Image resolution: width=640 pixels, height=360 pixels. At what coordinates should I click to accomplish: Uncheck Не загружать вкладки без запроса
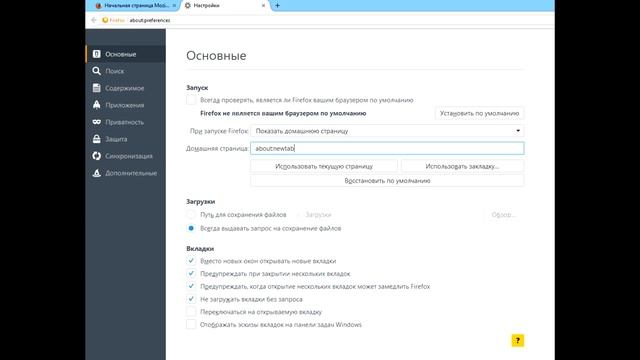pos(191,299)
